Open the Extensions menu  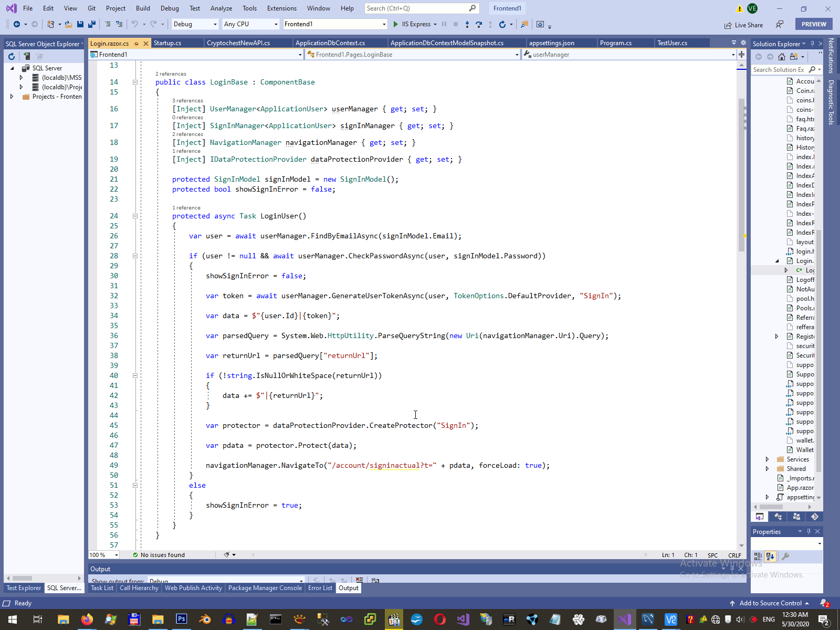tap(282, 8)
